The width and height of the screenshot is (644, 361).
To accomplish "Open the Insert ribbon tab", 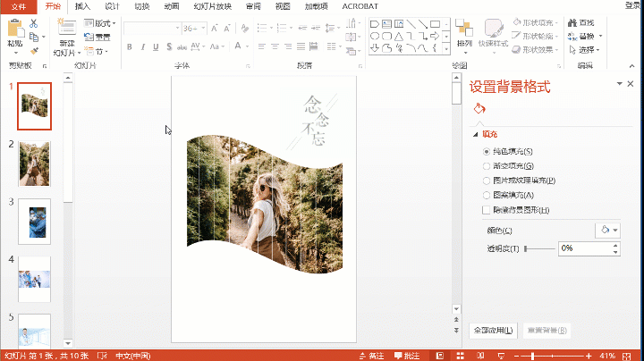I will pos(82,6).
